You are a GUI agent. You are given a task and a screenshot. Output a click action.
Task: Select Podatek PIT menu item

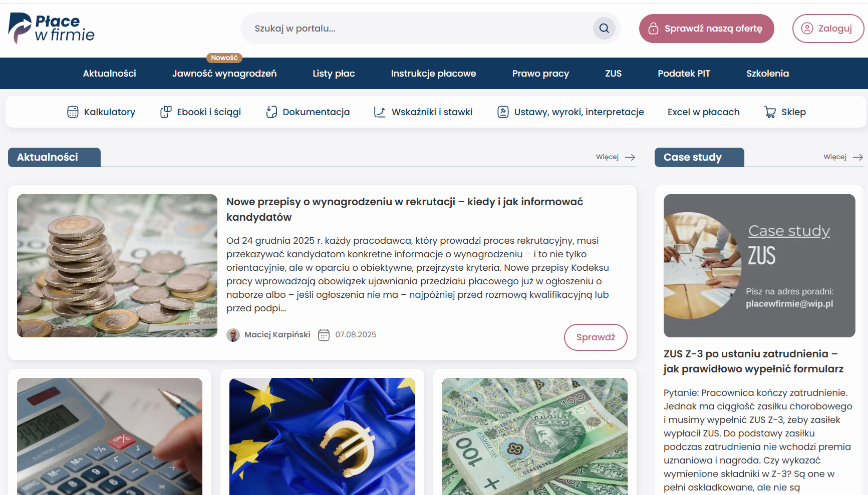tap(684, 74)
